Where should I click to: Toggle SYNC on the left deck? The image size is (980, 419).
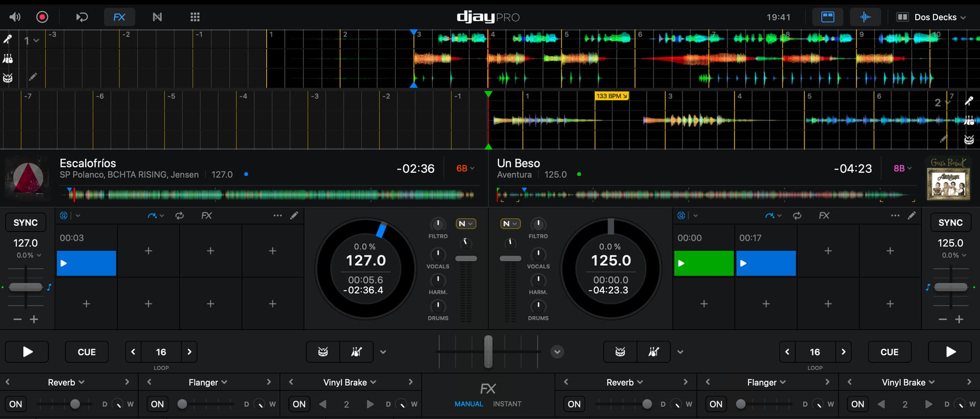(26, 222)
